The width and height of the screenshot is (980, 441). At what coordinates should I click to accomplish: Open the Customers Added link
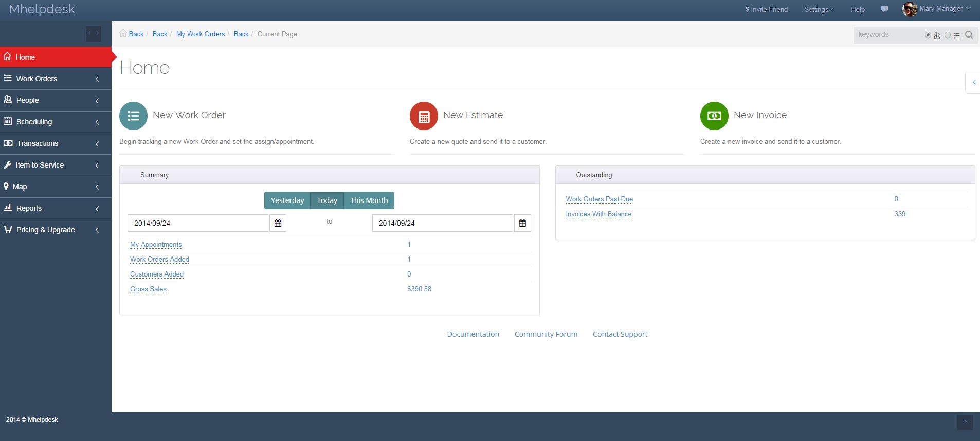tap(157, 274)
